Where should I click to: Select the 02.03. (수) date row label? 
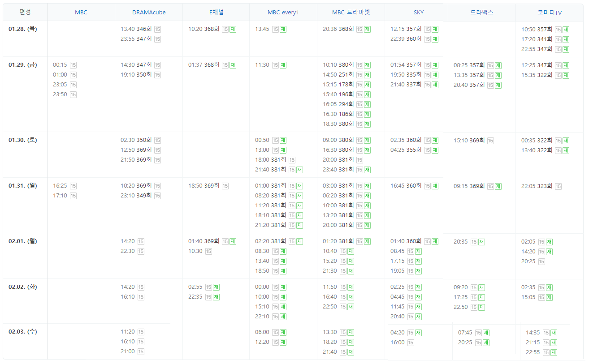click(23, 331)
